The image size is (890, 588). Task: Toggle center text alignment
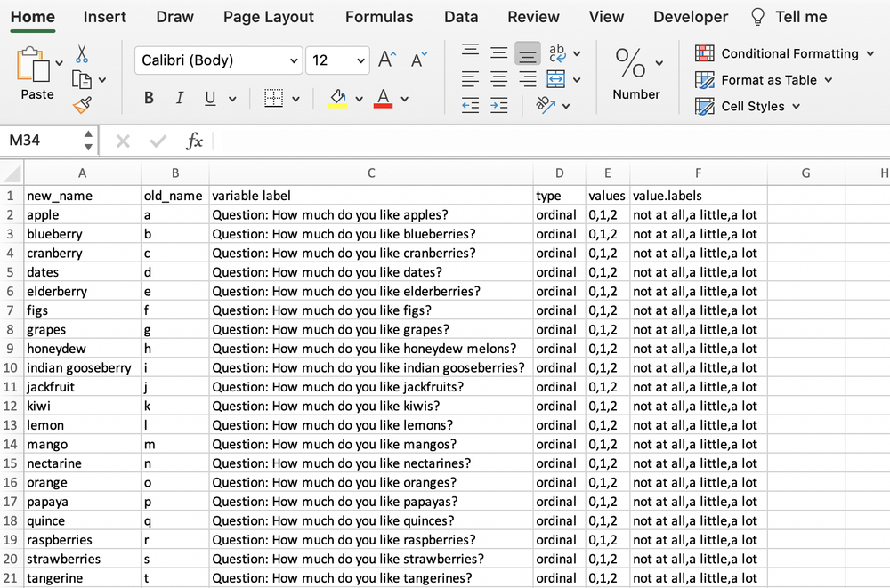point(498,79)
